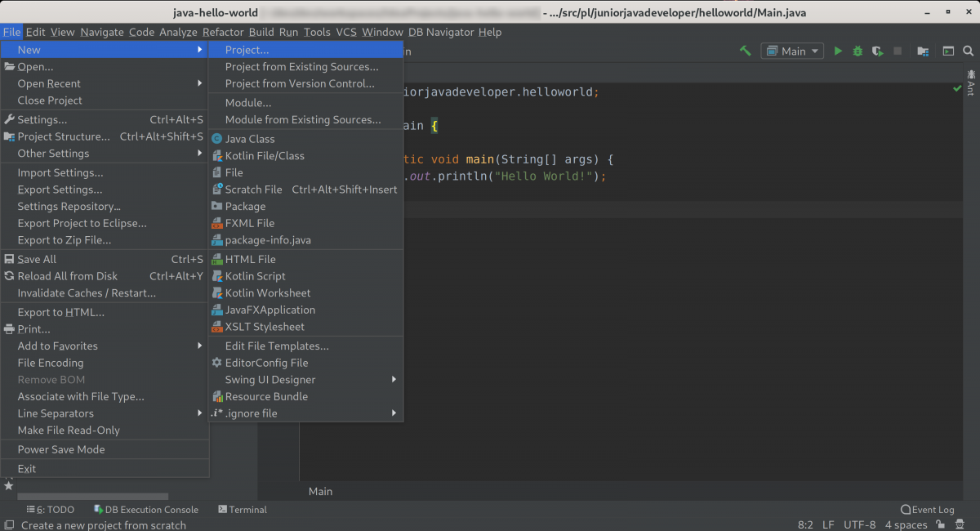Viewport: 980px width, 531px height.
Task: Click the lock icon in status bar
Action: pyautogui.click(x=941, y=525)
